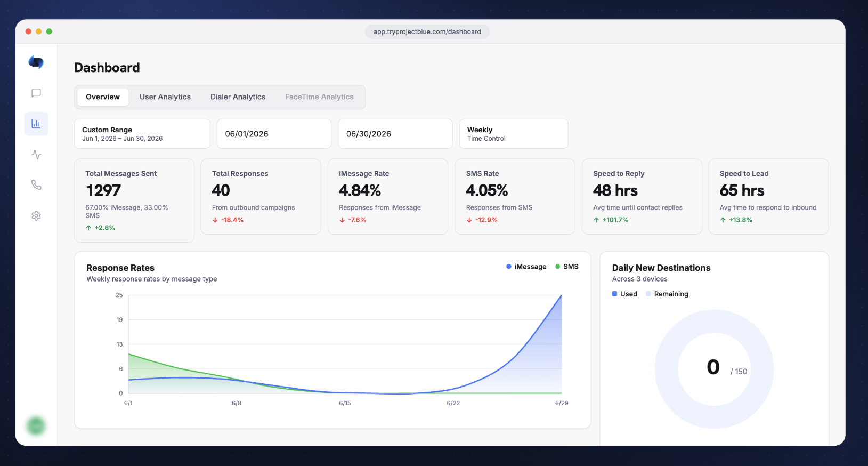The height and width of the screenshot is (466, 868).
Task: Click the yellow minimize window button
Action: pos(39,31)
